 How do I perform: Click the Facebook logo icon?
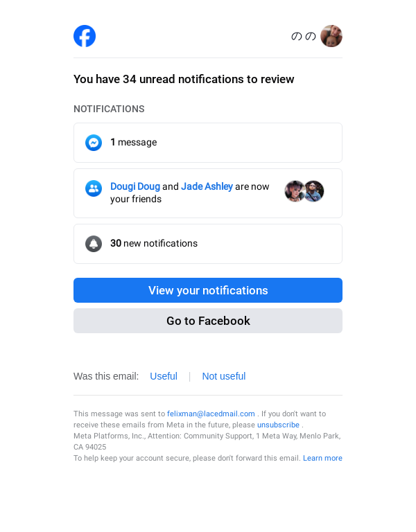click(x=85, y=36)
